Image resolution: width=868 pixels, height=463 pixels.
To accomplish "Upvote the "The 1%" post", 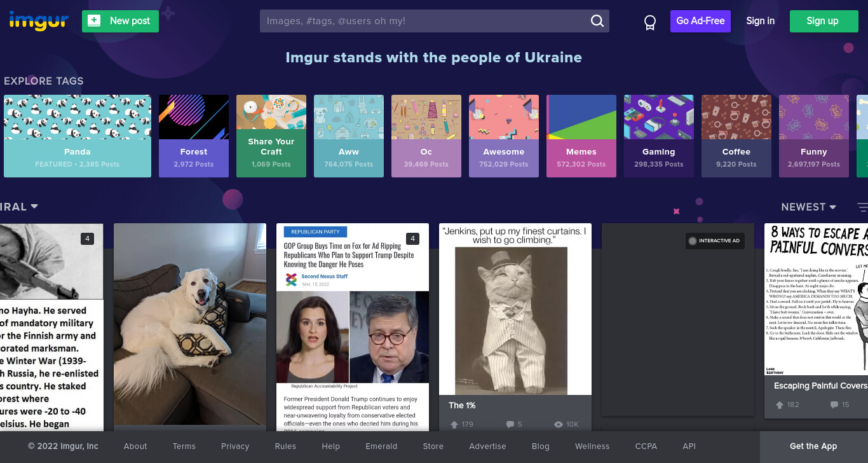I will 454,424.
